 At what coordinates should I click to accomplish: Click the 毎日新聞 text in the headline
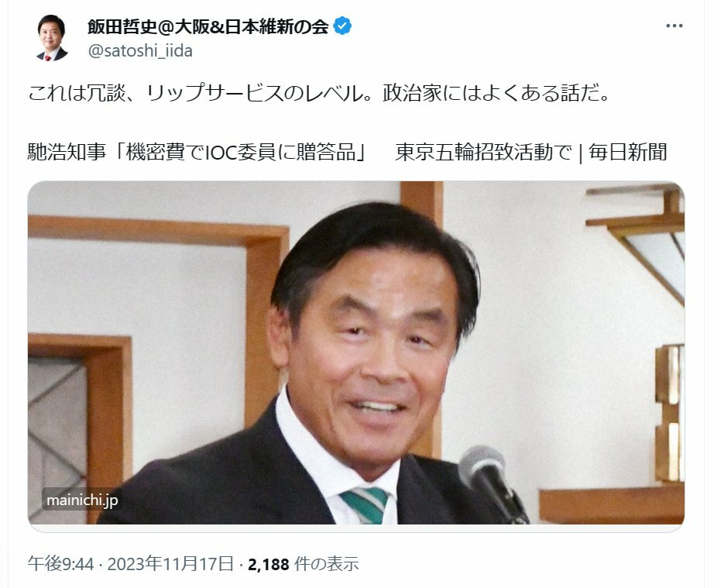pos(628,152)
